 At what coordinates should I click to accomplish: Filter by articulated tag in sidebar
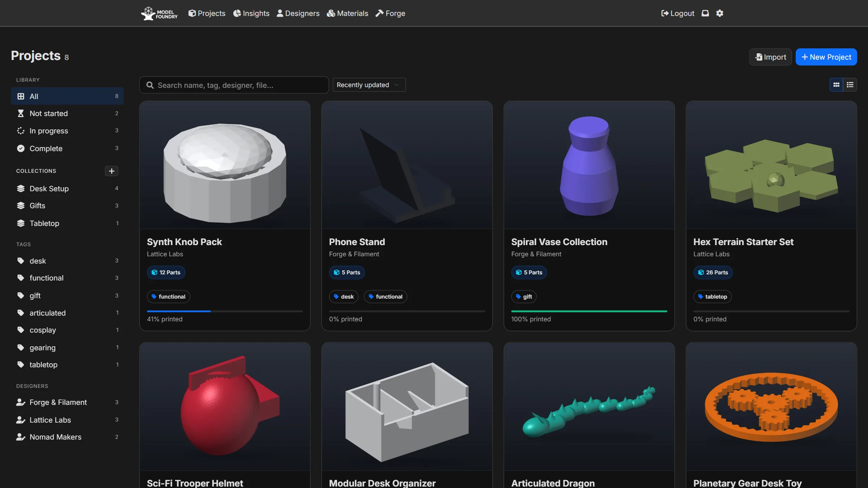(67, 313)
